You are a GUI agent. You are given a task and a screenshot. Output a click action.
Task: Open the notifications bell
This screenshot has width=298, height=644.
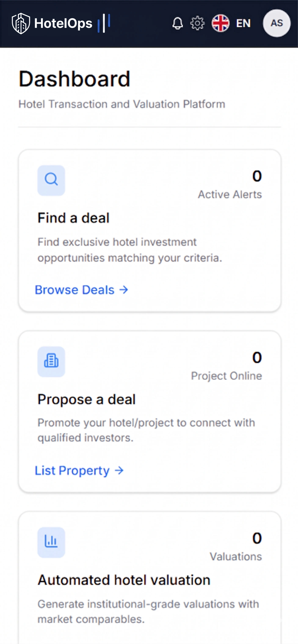click(178, 23)
